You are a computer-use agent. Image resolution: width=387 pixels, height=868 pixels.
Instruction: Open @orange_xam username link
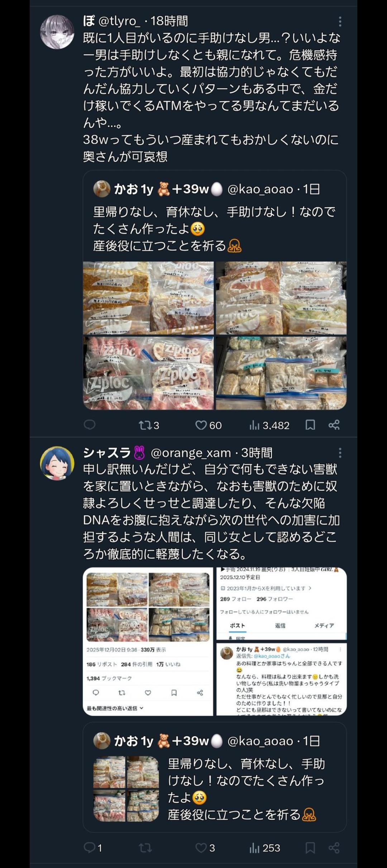pyautogui.click(x=191, y=453)
